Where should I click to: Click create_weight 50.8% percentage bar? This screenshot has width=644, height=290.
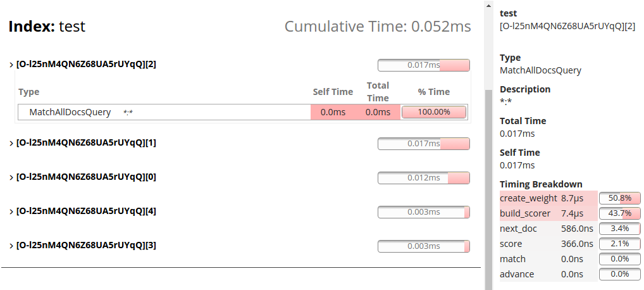pos(620,198)
